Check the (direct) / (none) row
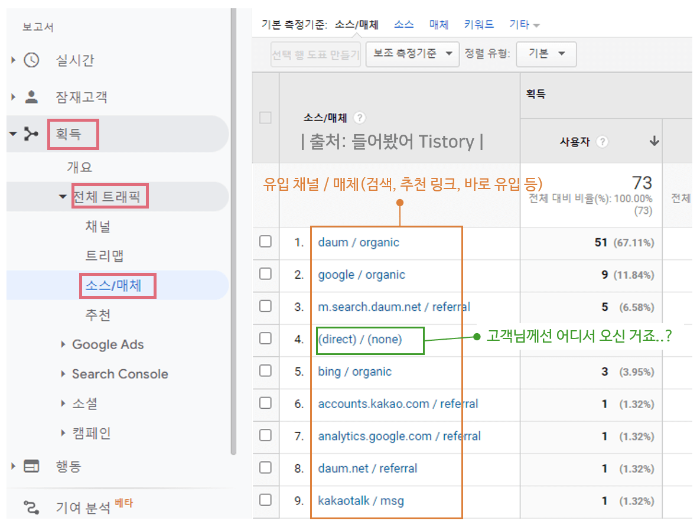This screenshot has height=526, width=700. click(265, 338)
